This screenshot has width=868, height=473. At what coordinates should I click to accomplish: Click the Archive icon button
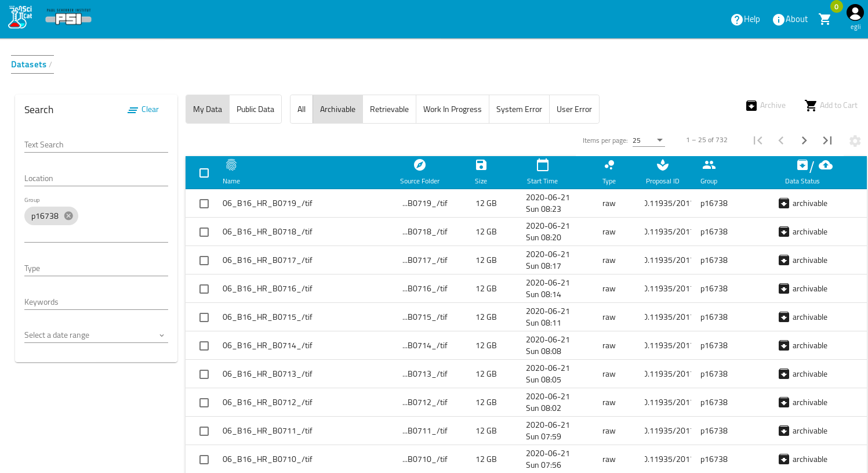[751, 106]
